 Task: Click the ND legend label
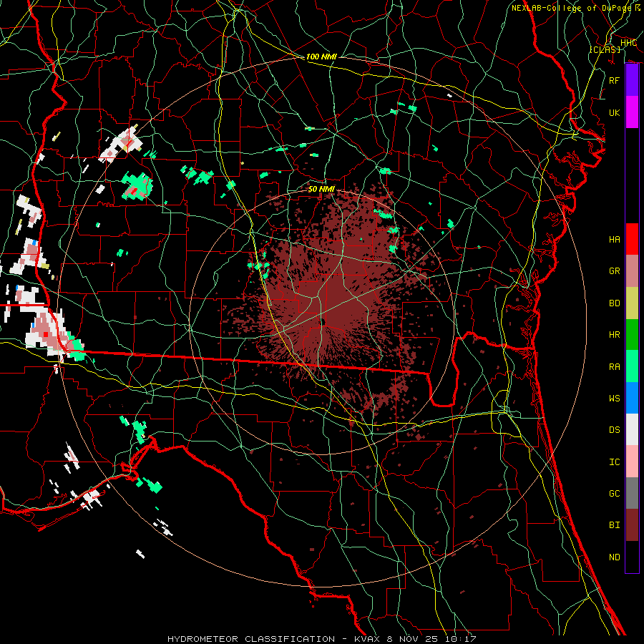pos(614,557)
